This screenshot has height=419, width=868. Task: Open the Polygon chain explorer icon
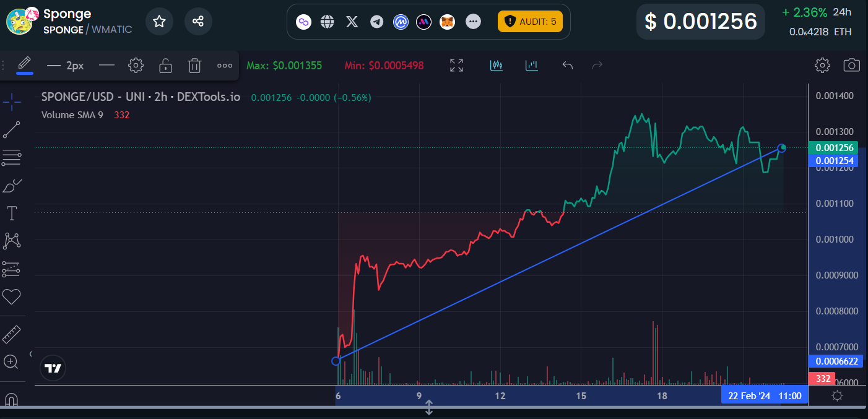tap(303, 22)
